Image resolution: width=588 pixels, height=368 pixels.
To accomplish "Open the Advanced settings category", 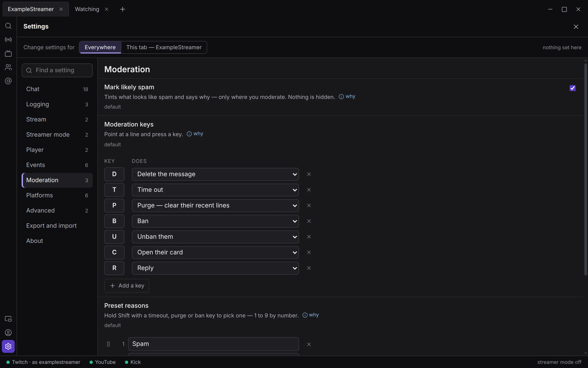I will coord(57,210).
